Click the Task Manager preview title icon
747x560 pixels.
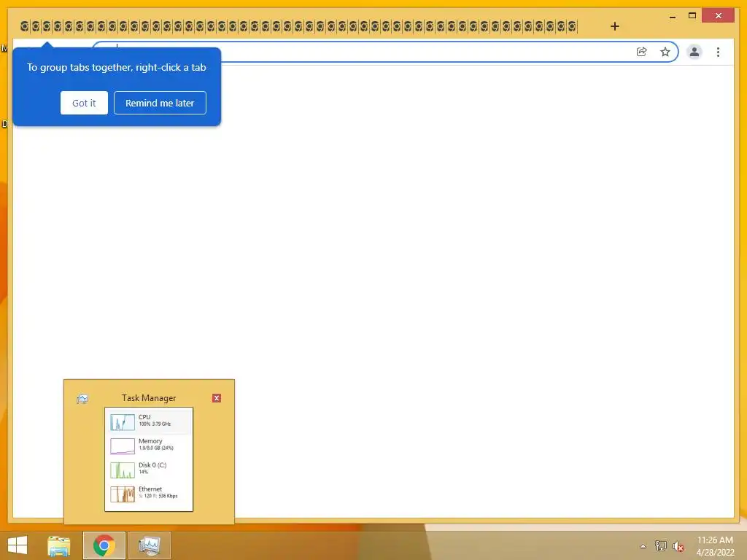pyautogui.click(x=82, y=399)
